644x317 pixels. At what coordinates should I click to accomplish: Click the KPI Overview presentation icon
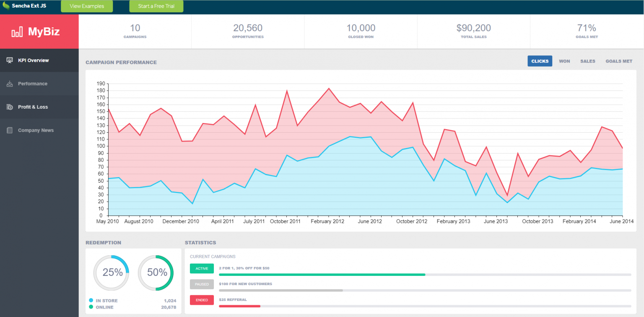click(10, 60)
